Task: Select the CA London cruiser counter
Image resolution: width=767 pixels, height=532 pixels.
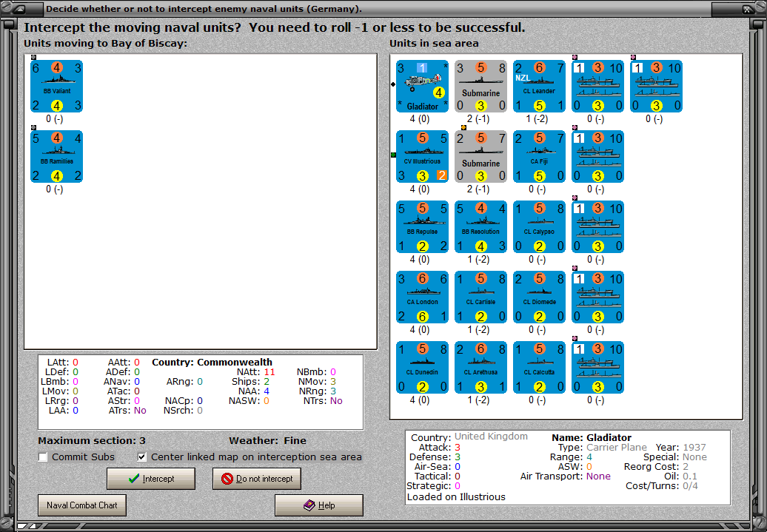Action: click(422, 297)
